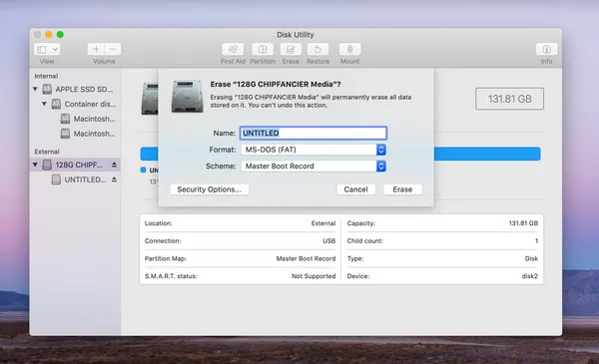Cancel the erase dialog
Viewport: 599px width, 364px height.
[x=356, y=189]
